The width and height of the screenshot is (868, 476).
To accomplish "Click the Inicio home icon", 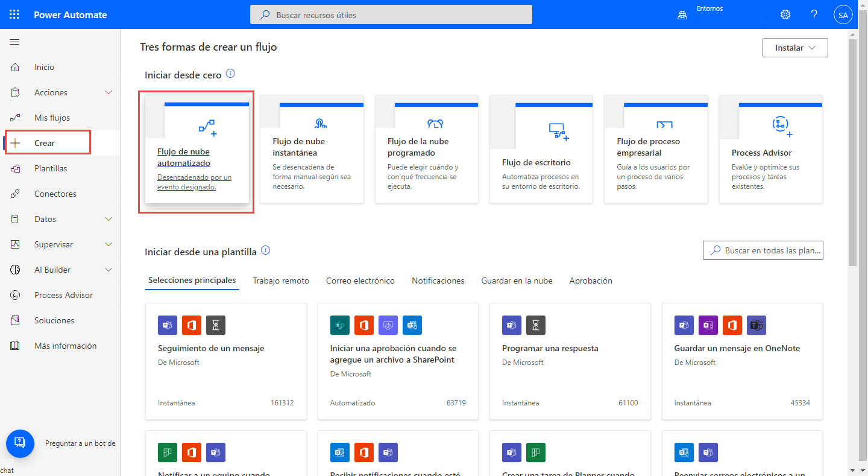I will (x=16, y=67).
